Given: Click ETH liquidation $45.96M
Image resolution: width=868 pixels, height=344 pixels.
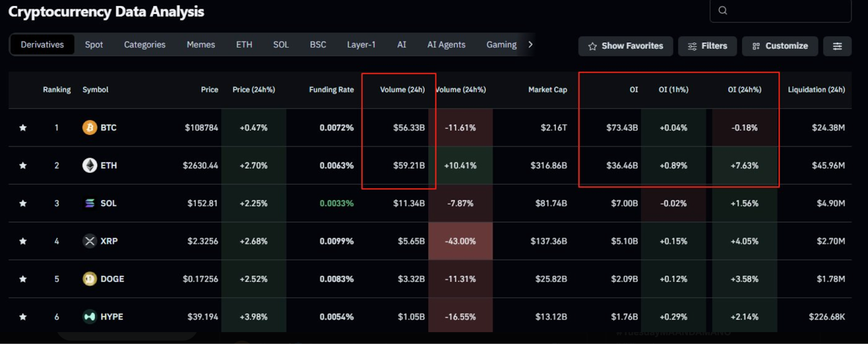Looking at the screenshot, I should pyautogui.click(x=828, y=165).
